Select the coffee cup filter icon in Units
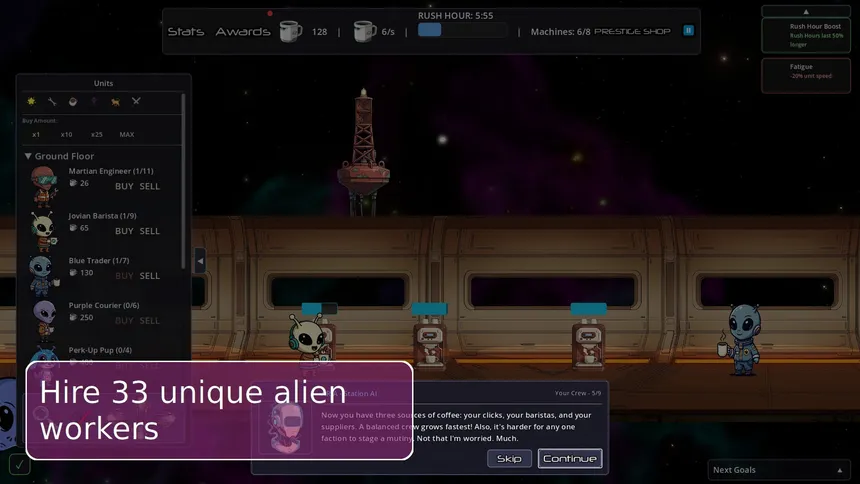 tap(73, 102)
